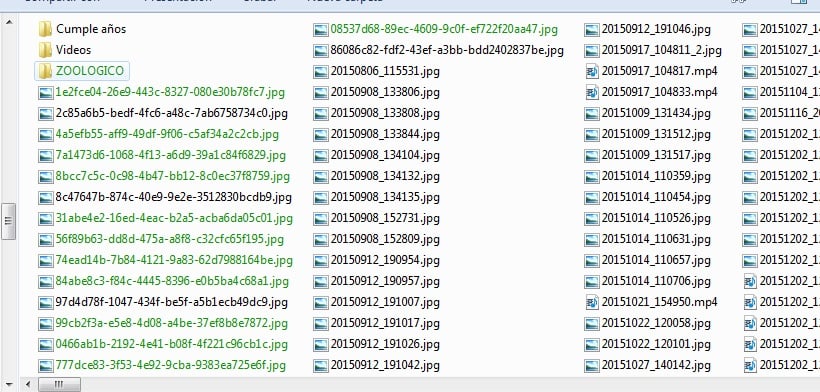Click image icon of 08537d68-89ec-4609-9c0f-ef722f20aa47.jpg
Image resolution: width=820 pixels, height=392 pixels.
pyautogui.click(x=321, y=30)
